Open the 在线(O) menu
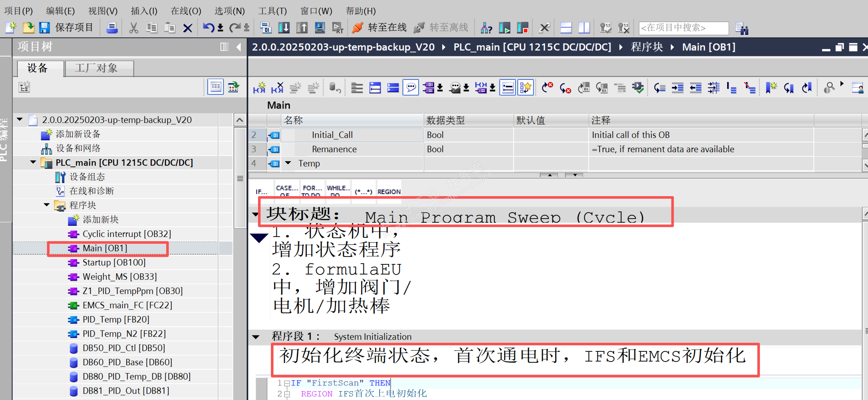868x400 pixels. pos(186,11)
